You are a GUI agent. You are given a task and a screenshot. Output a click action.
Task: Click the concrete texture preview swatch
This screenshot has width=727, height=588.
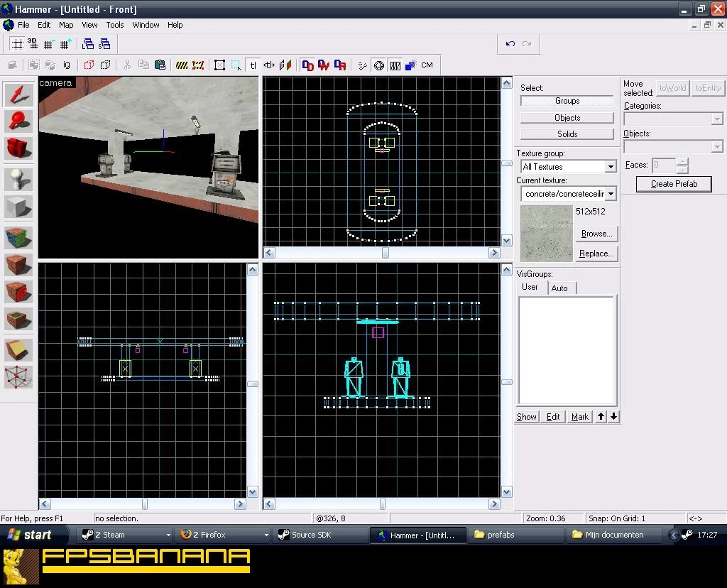click(x=547, y=233)
